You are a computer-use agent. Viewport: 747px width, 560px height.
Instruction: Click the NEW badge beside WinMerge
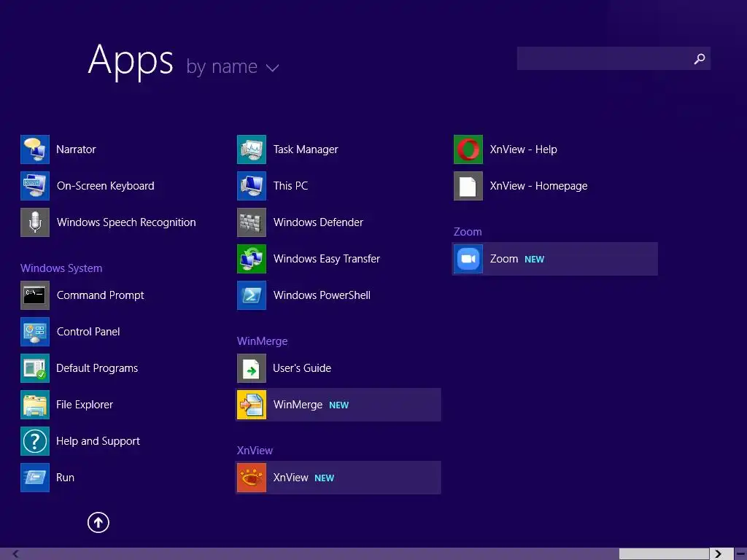[x=338, y=405]
